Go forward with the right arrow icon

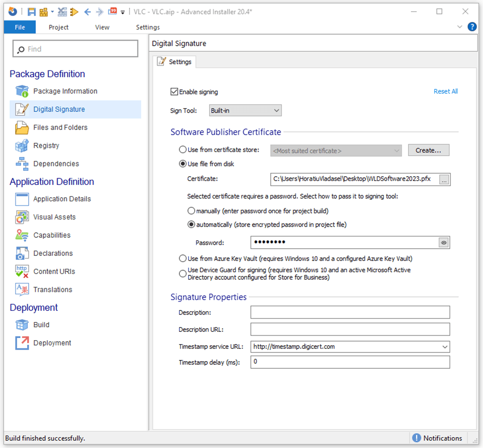click(x=100, y=12)
